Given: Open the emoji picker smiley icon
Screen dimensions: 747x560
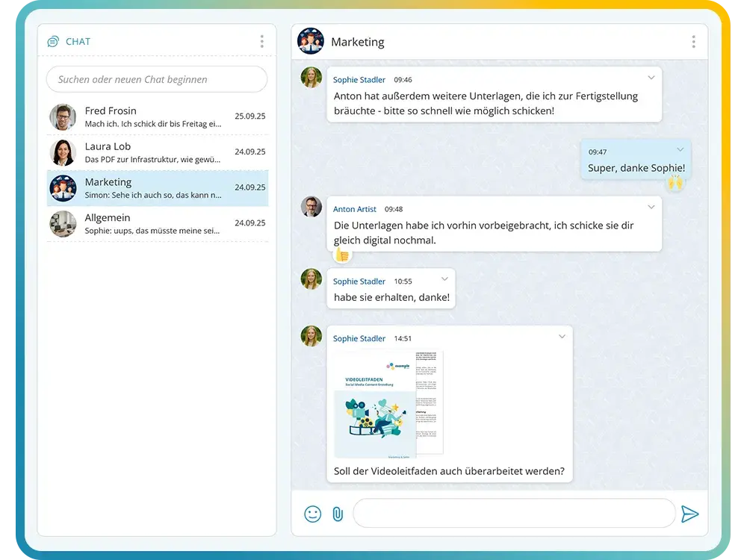Looking at the screenshot, I should click(312, 514).
